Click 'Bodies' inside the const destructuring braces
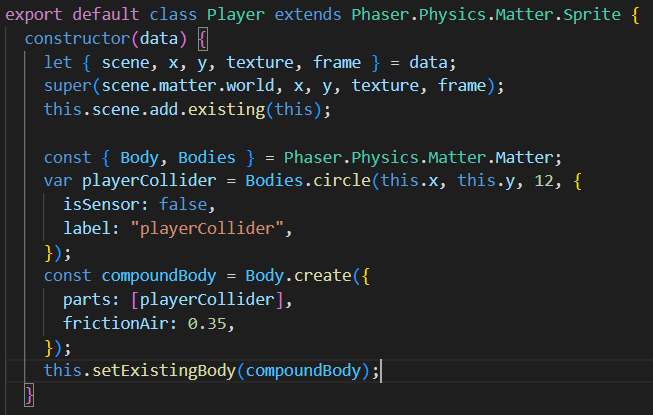This screenshot has width=653, height=415. pos(207,157)
